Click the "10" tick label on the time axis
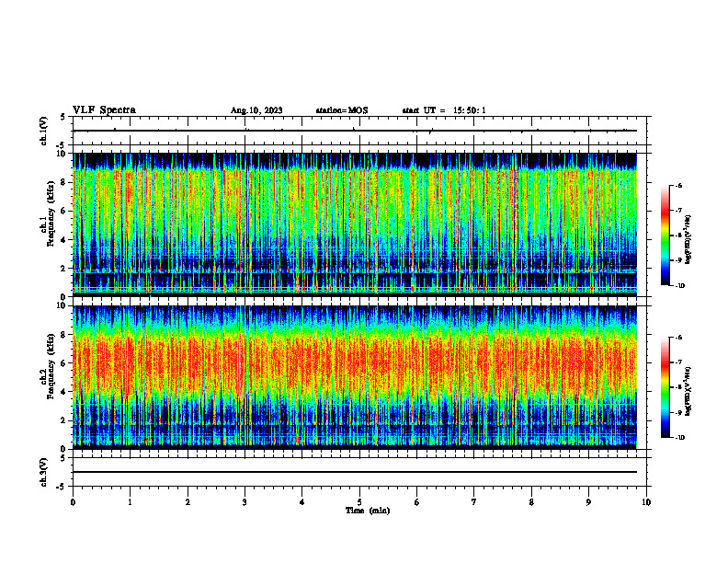The image size is (728, 563). [x=646, y=502]
